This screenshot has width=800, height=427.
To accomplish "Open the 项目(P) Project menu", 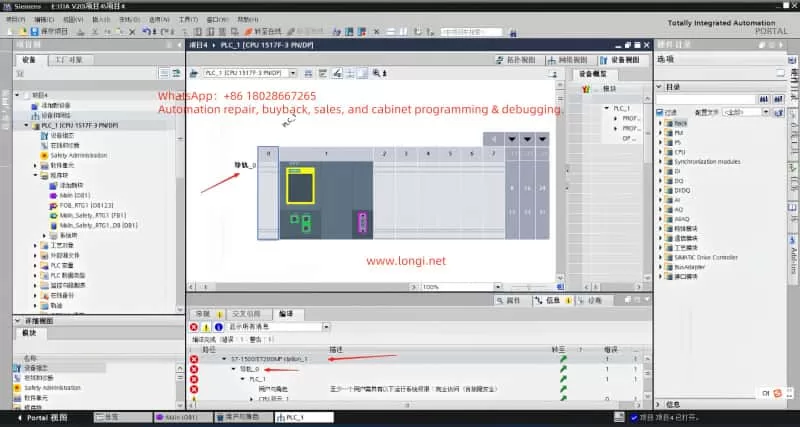I will [15, 19].
